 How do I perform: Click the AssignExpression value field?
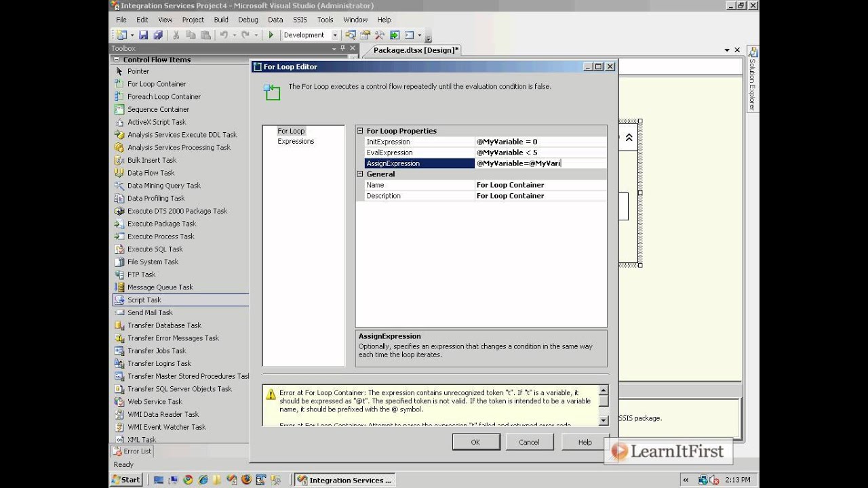click(x=540, y=163)
